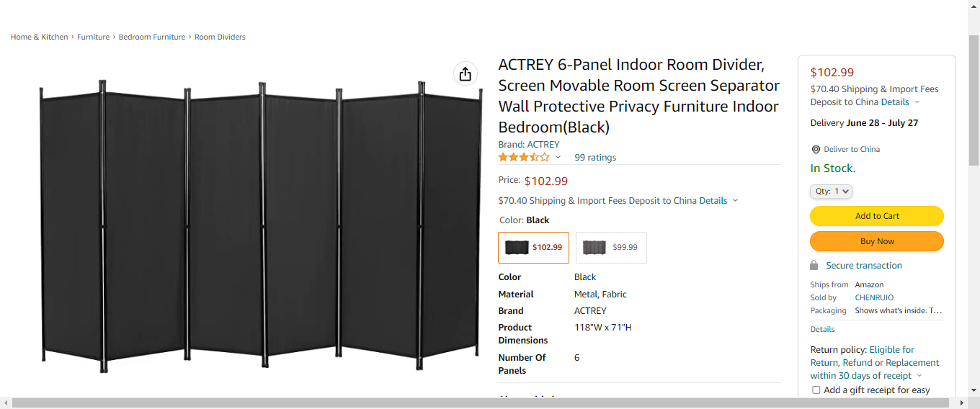Open the CHENRUIO seller link
The width and height of the screenshot is (980, 409).
(874, 297)
